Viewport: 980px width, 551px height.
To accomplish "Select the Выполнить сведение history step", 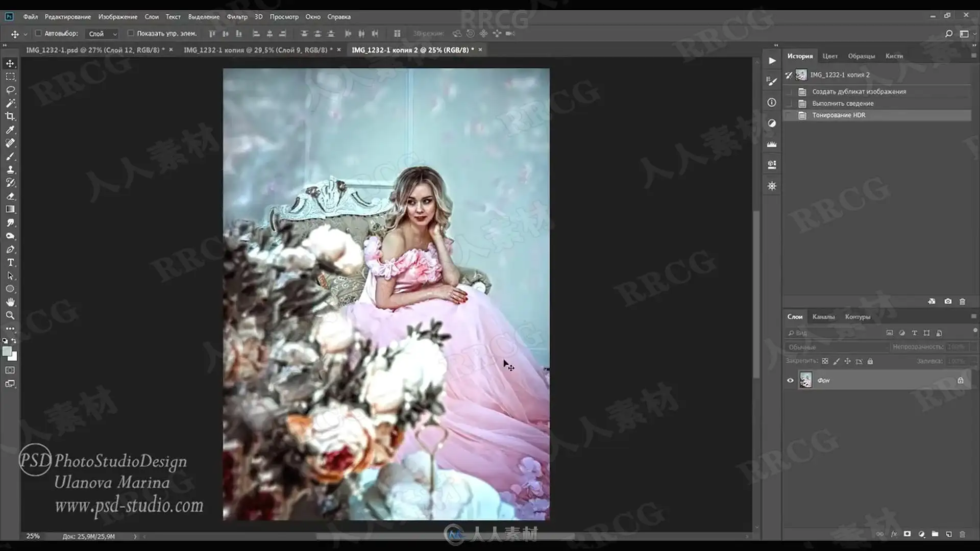I will (843, 104).
